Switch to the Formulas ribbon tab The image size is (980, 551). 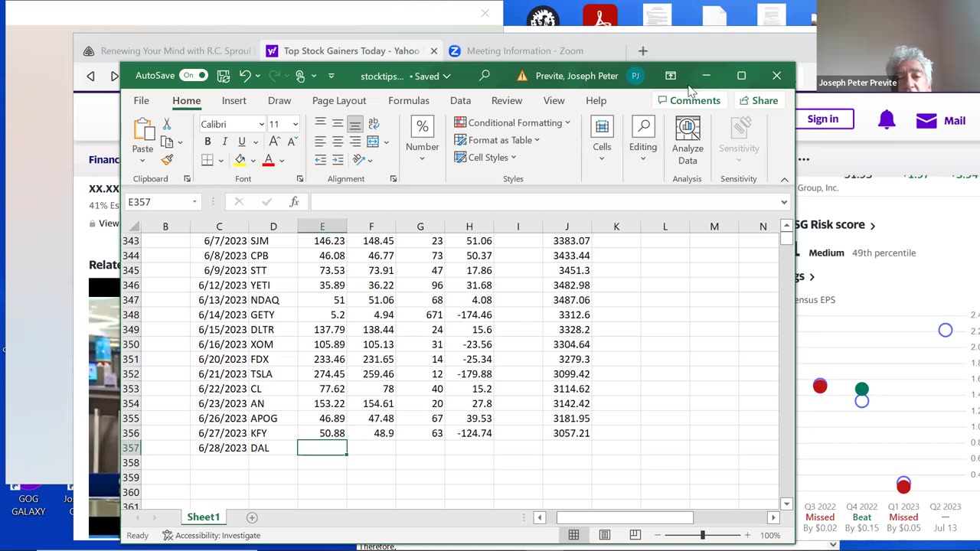409,100
